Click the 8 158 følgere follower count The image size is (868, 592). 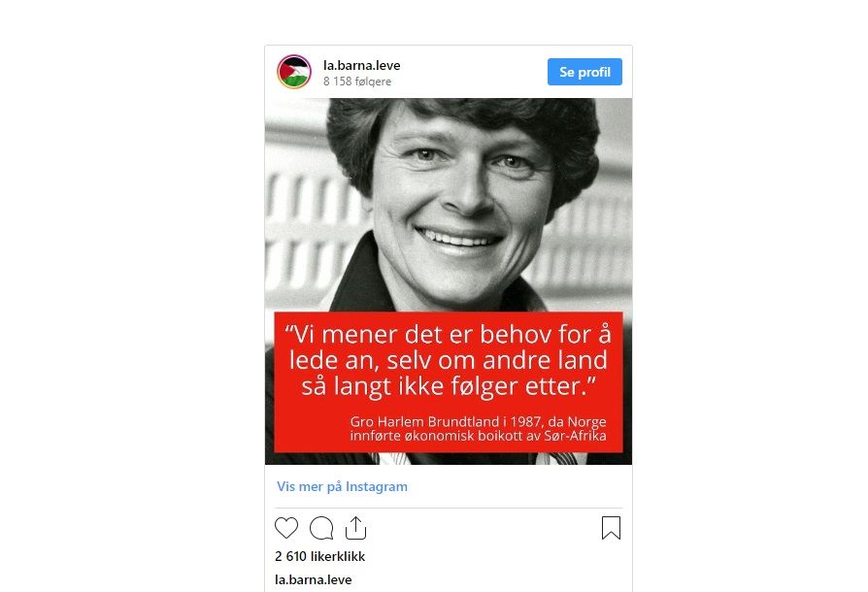357,82
